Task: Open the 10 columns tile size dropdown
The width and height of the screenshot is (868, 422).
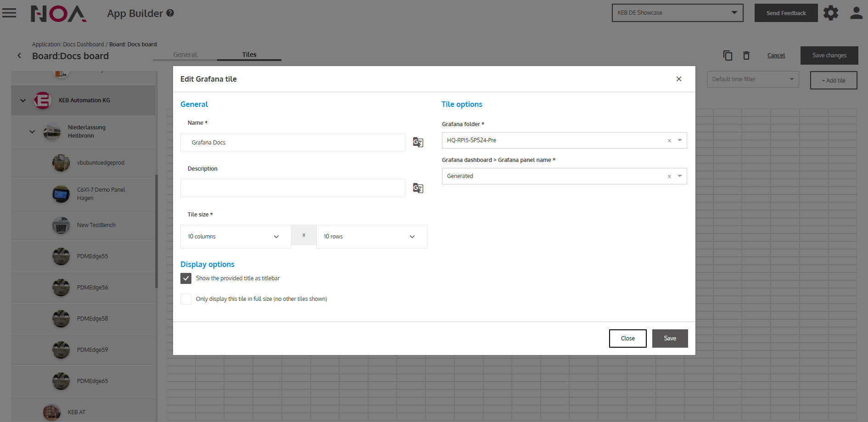Action: (x=235, y=237)
